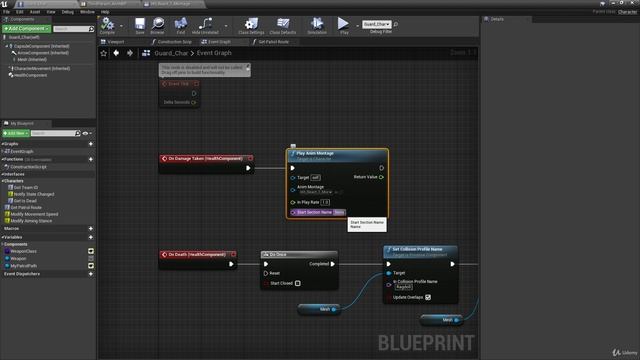
Task: Click the plus icon on Event Dispatchers row
Action: click(x=91, y=274)
